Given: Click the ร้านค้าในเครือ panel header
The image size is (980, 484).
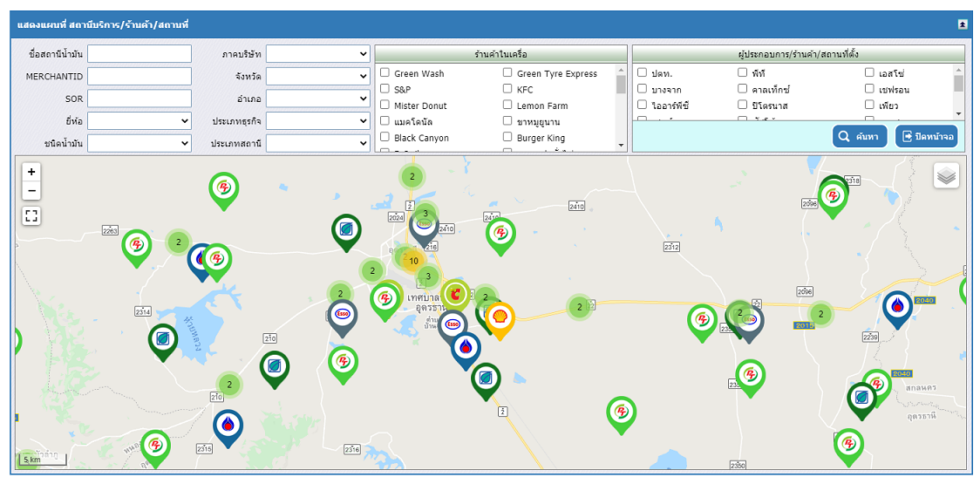Looking at the screenshot, I should (x=500, y=54).
